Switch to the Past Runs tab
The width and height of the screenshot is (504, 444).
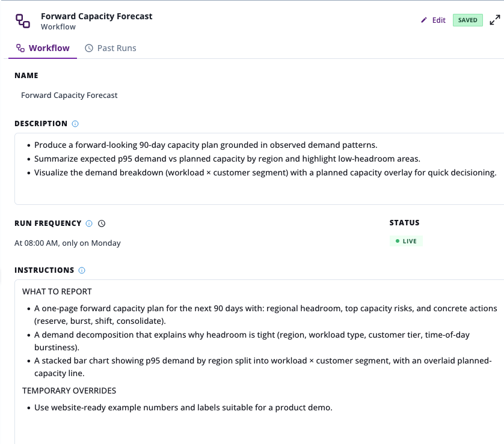[x=111, y=48]
